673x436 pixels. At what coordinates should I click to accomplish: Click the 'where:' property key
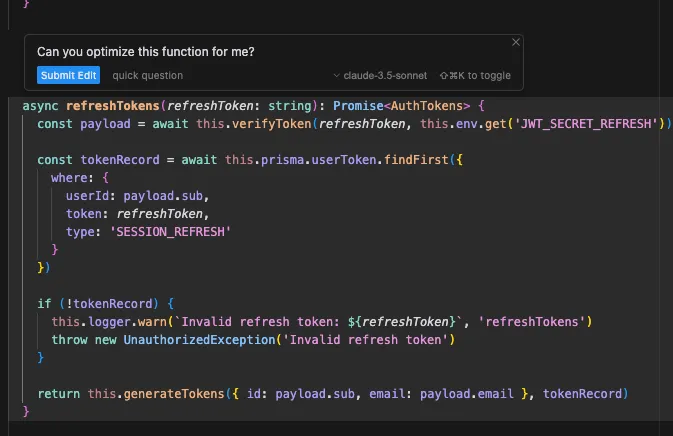[x=72, y=178]
